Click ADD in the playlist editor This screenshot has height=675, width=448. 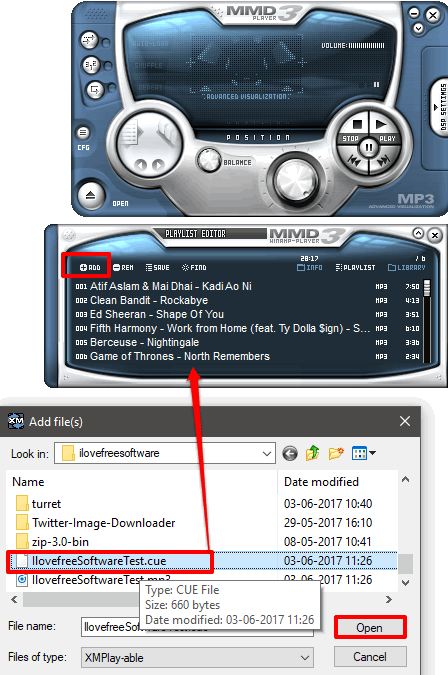[x=90, y=268]
